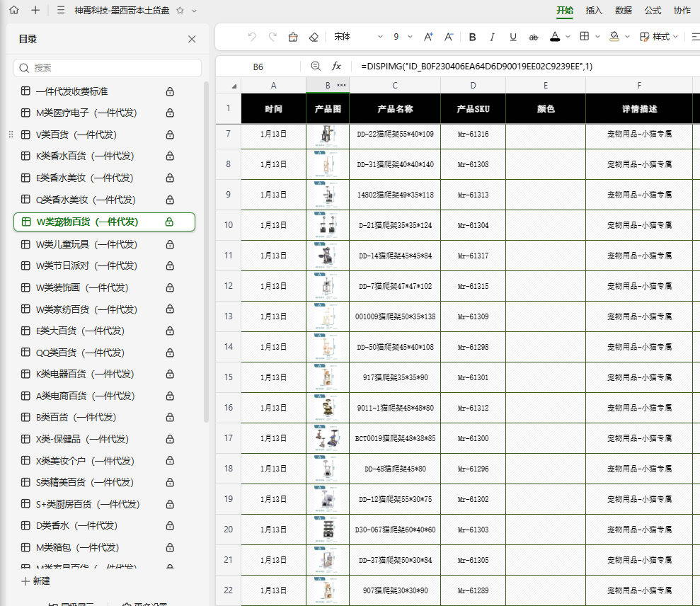Open font color dropdown arrow

point(568,37)
